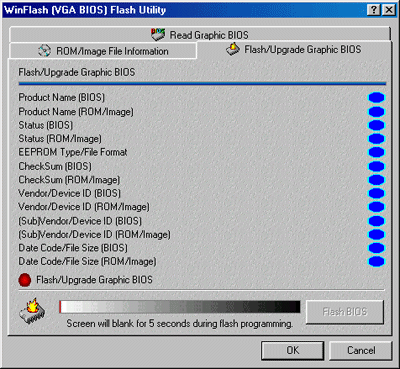400x369 pixels.
Task: Click the blue indicator for Vendor/Device ID (ROM/Image)
Action: 376,207
